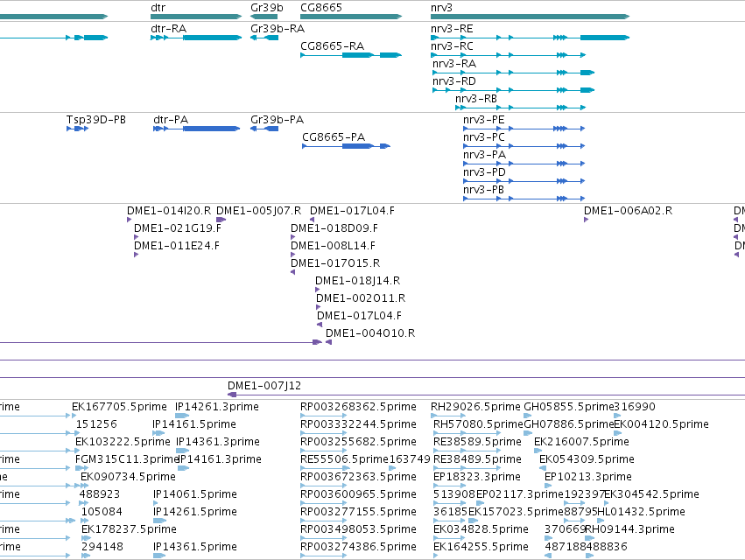Screen dimensions: 745x560
Task: Click the EK004120.5prime EST label
Action: 661,424
